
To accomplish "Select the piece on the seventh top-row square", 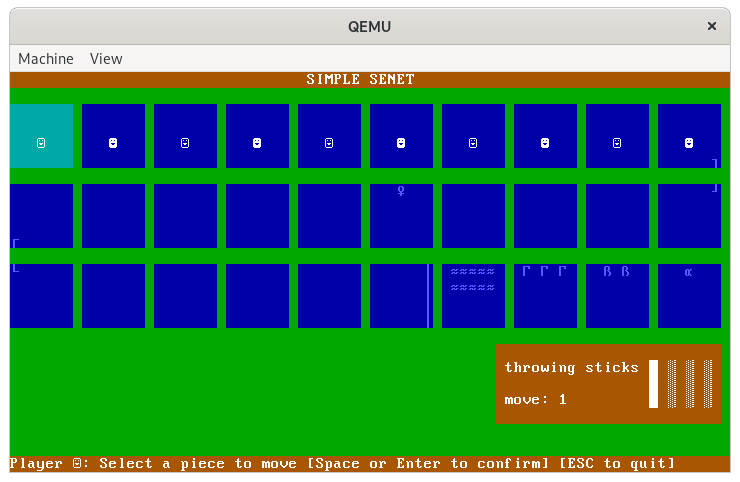I will coord(473,143).
